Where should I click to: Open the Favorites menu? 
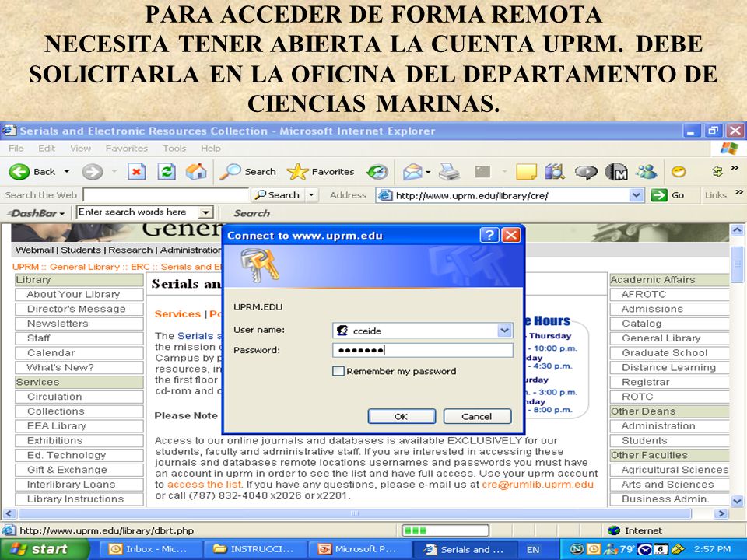point(127,149)
